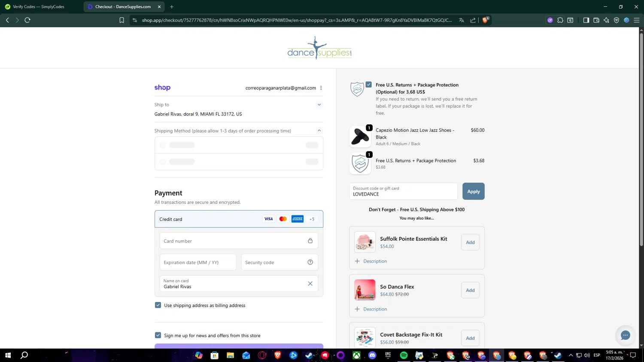Focus the Card number field

[239, 241]
